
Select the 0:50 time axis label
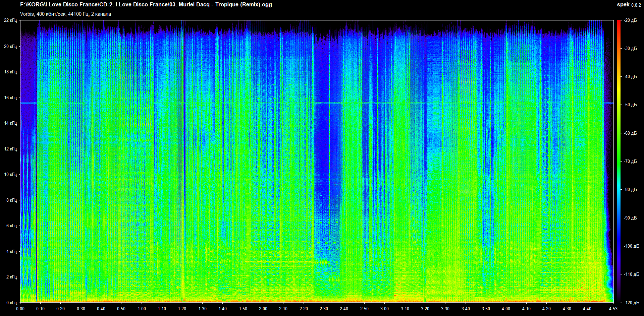click(121, 309)
